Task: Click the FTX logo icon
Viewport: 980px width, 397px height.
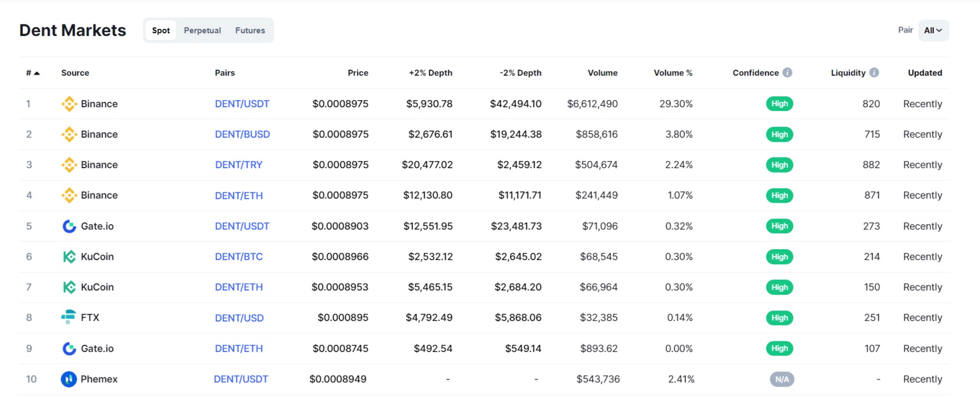Action: (x=69, y=317)
